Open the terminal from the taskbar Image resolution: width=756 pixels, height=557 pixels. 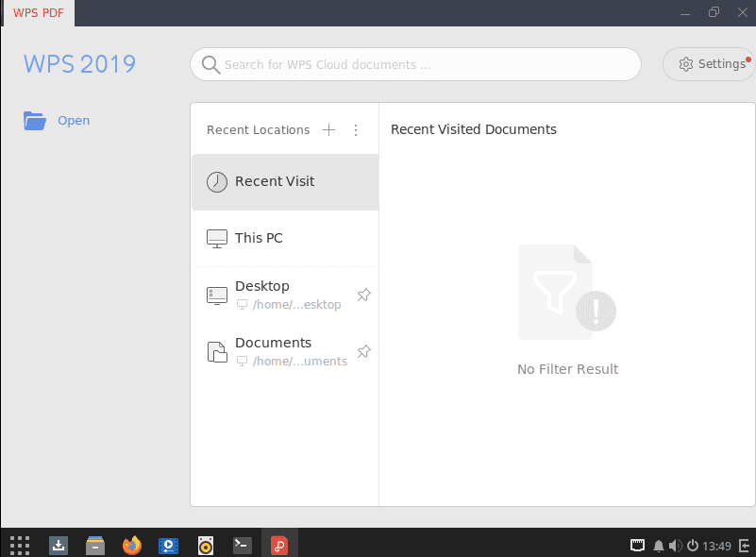(x=243, y=545)
